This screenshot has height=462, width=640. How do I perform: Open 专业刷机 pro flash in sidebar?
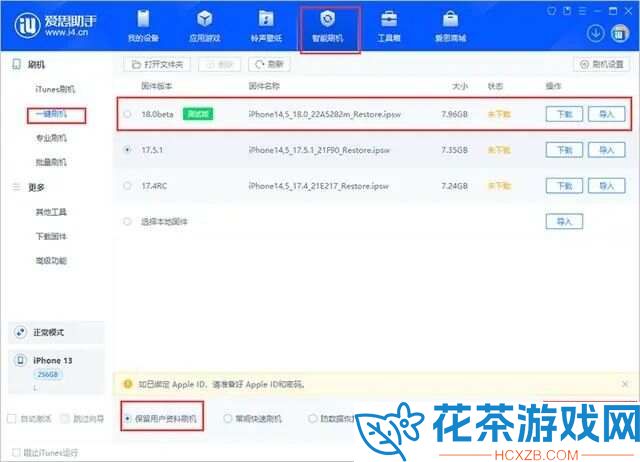pos(51,138)
